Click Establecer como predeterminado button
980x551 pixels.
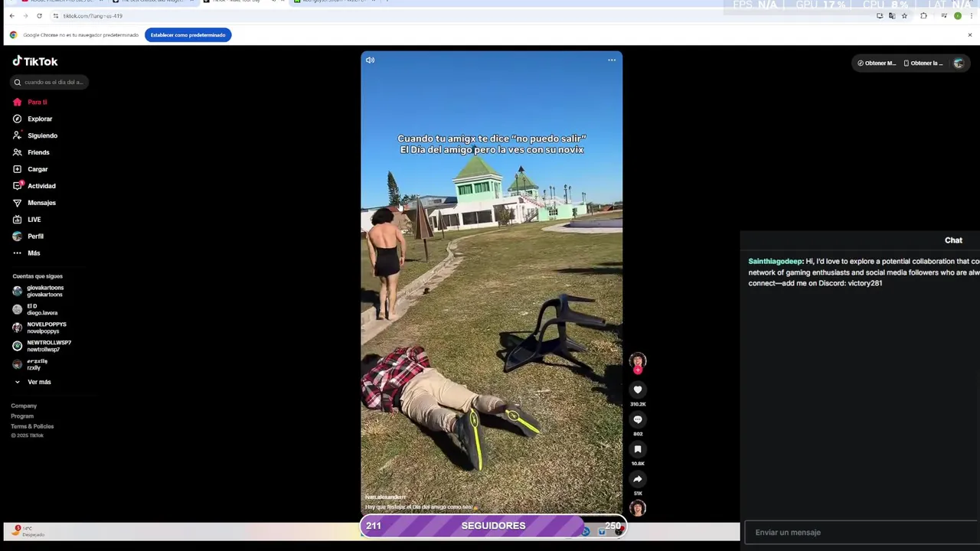click(x=188, y=34)
